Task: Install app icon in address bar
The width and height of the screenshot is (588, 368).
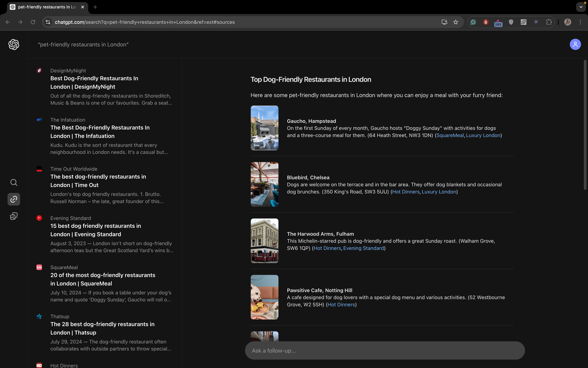Action: pyautogui.click(x=444, y=22)
